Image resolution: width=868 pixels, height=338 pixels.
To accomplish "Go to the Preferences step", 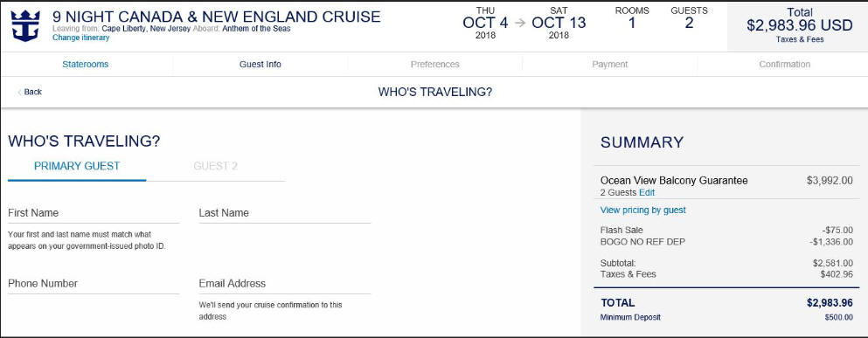I will 435,64.
